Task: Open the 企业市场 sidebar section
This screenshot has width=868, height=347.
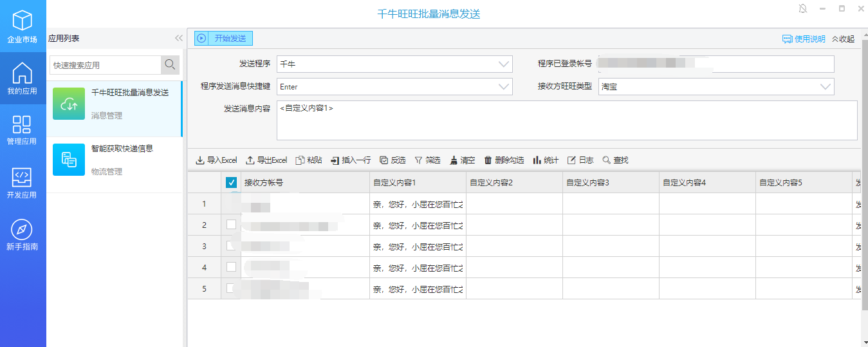Action: pos(23,26)
